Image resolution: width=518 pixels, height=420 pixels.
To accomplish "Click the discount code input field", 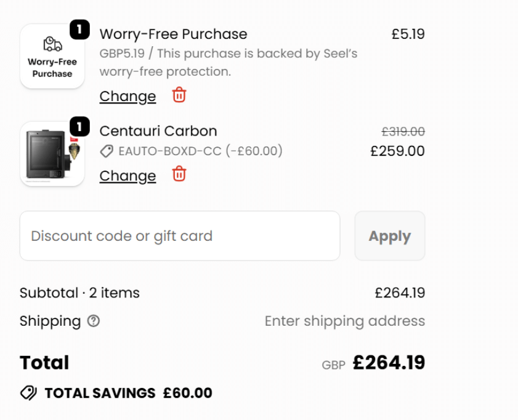I will coord(179,236).
